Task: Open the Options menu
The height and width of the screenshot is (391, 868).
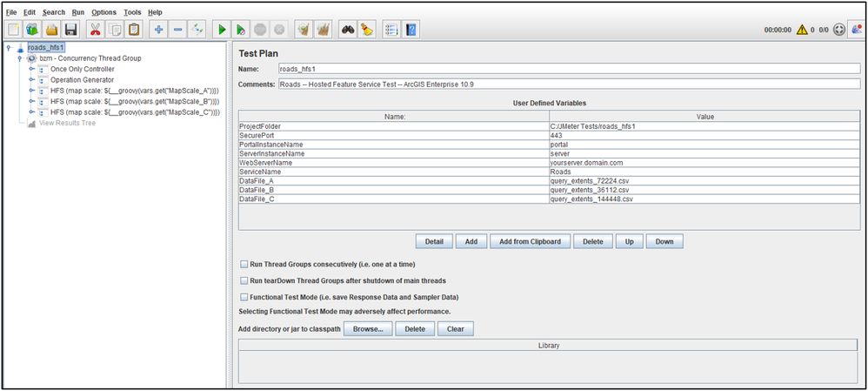Action: click(x=104, y=12)
